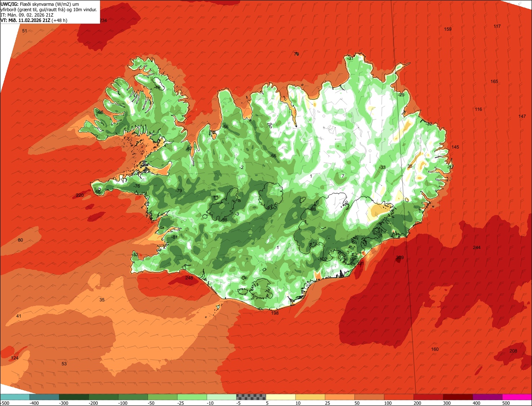
Task: Select the 300 to 400 dark red swatch
Action: tap(458, 397)
